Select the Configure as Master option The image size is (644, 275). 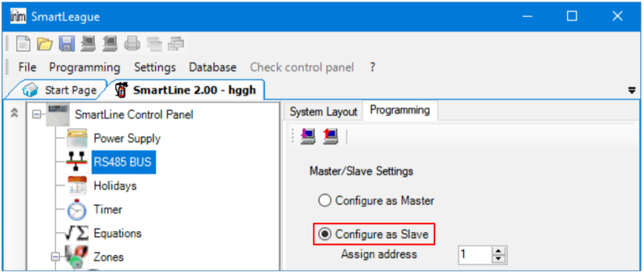tap(325, 201)
